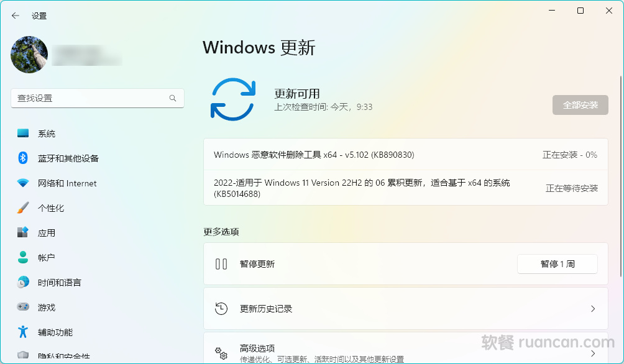Viewport: 624px width, 364px height.
Task: Click the 全部安装 install all button
Action: click(580, 105)
